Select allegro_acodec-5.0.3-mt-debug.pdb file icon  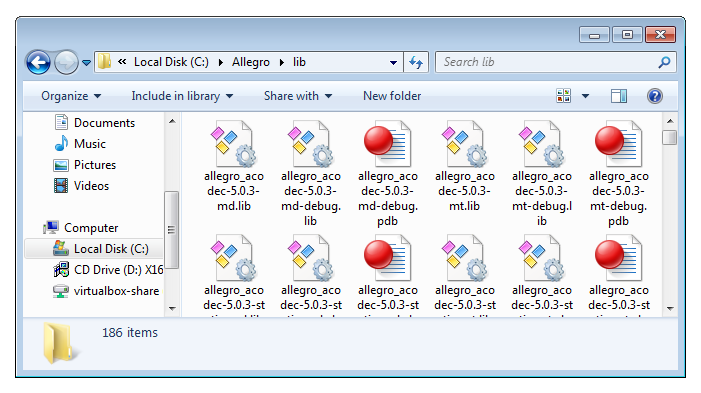[618, 144]
